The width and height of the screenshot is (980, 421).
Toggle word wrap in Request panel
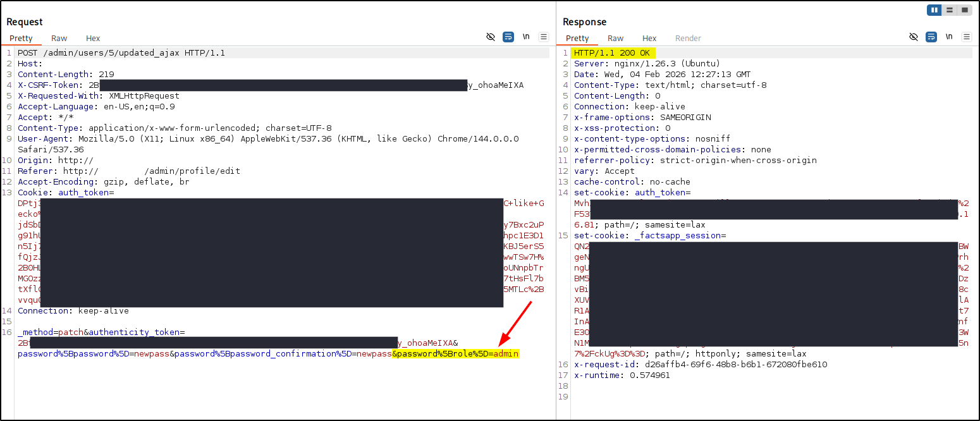[508, 37]
